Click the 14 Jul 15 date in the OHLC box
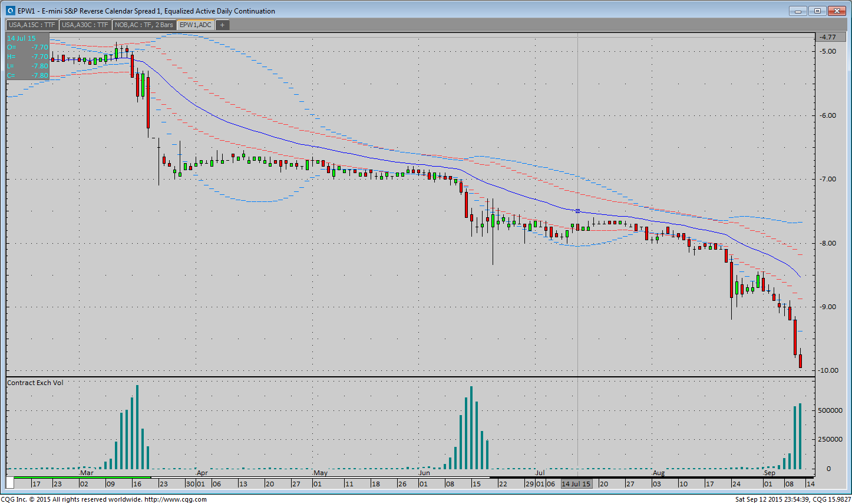852x504 pixels. tap(21, 38)
